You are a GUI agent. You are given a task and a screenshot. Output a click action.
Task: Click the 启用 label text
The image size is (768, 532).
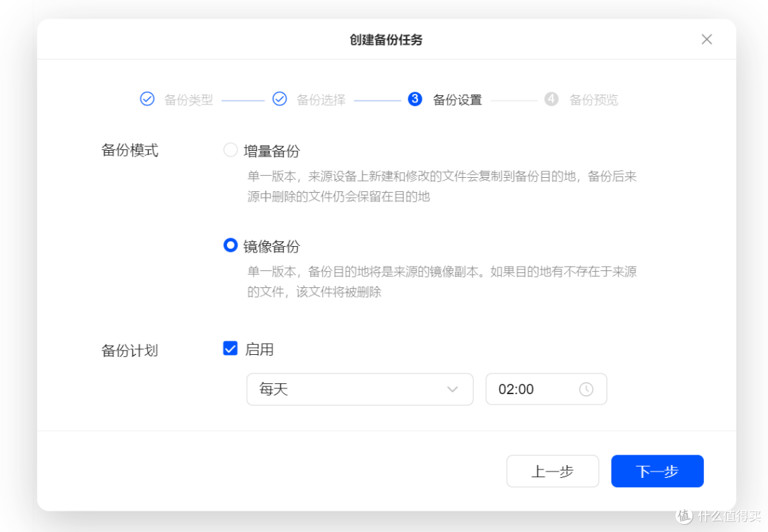point(259,349)
